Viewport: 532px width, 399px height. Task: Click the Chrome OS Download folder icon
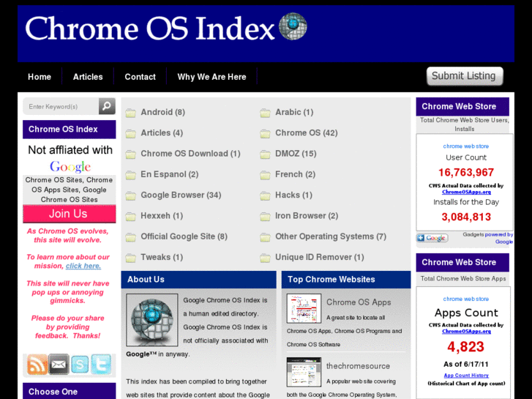click(x=131, y=154)
